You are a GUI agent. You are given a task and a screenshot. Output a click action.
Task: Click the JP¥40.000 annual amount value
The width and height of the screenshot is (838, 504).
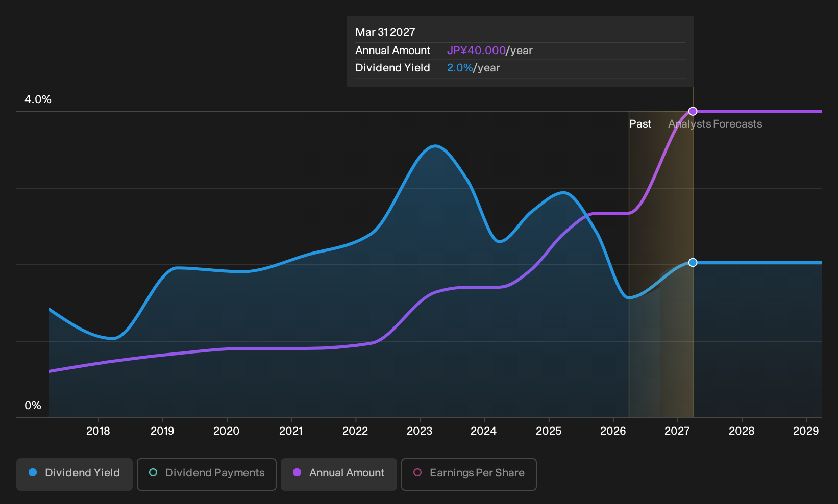(x=476, y=51)
